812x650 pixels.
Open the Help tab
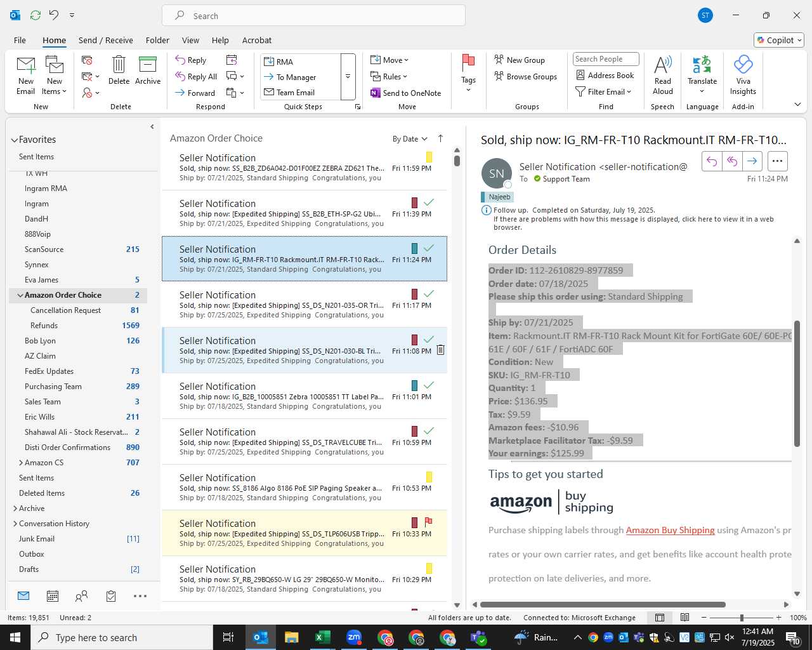220,40
